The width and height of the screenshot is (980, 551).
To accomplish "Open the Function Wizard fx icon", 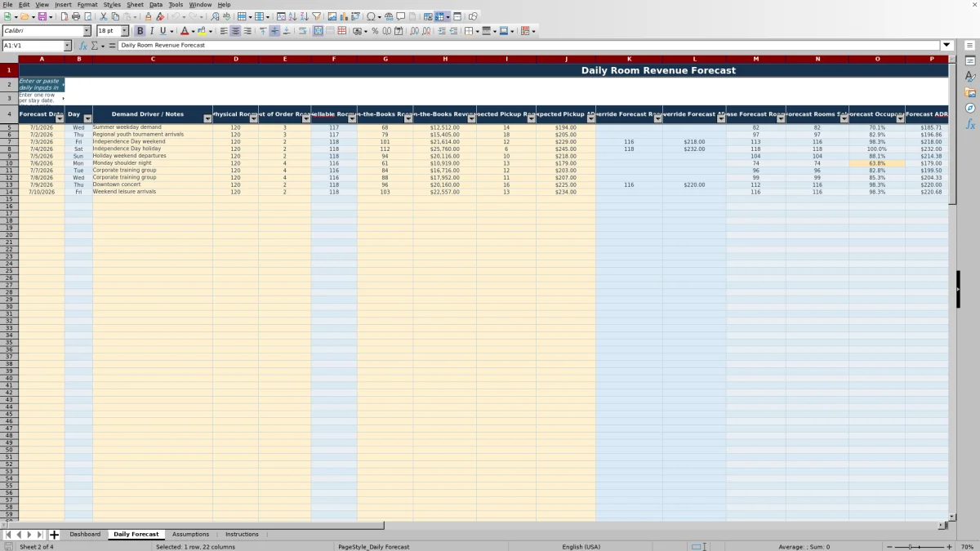I will point(83,46).
